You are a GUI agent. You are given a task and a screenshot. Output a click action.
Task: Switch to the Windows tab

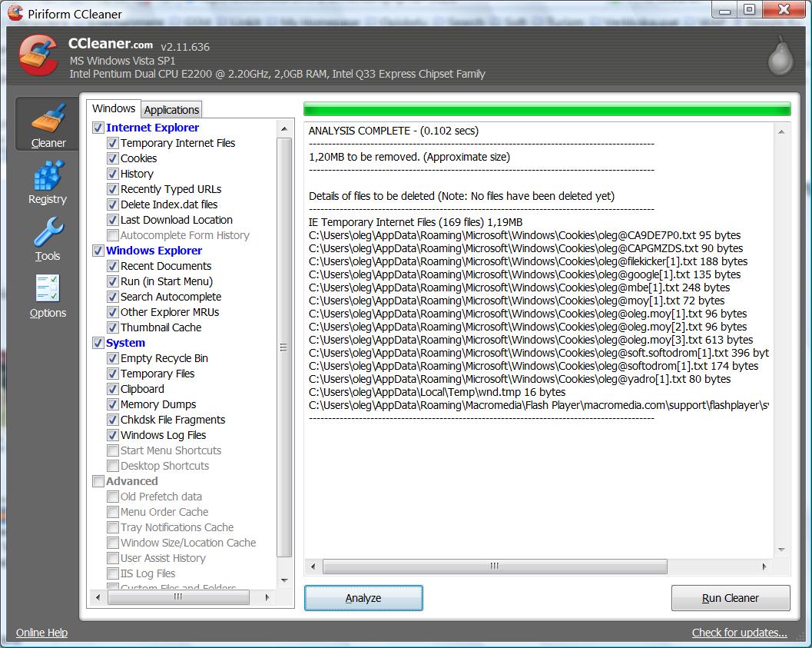114,109
